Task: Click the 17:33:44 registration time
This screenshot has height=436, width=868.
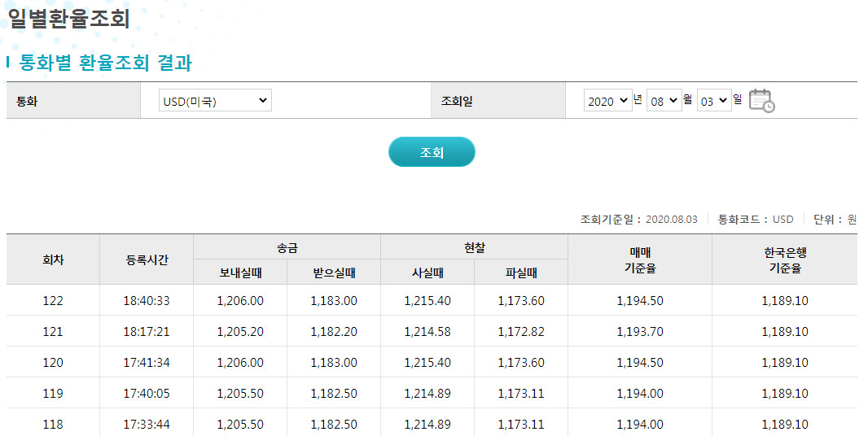Action: click(147, 425)
